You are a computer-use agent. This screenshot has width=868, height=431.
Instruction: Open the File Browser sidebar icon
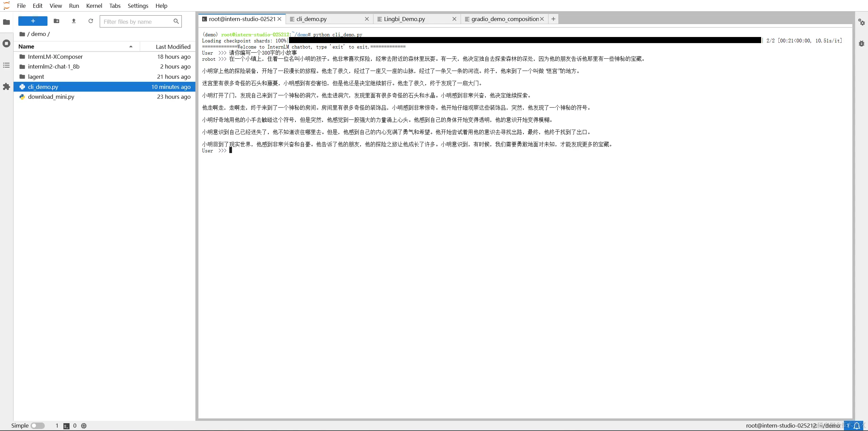pos(6,22)
